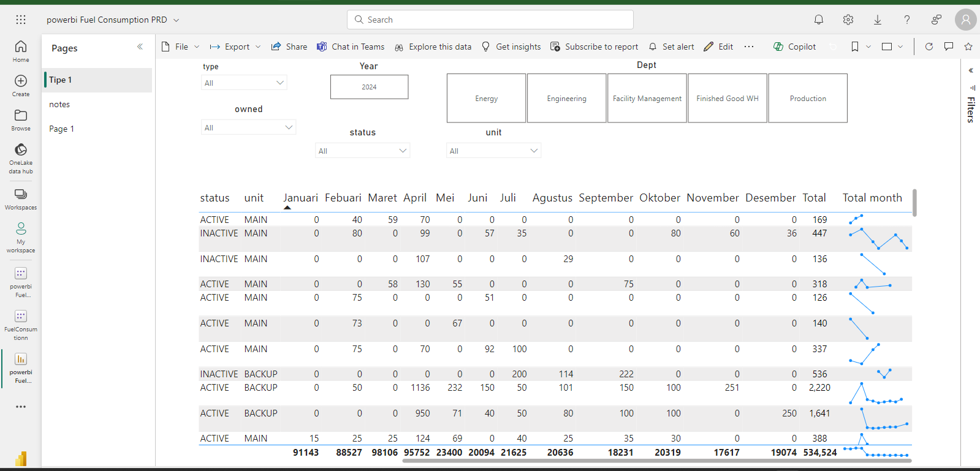Open the comments icon in toolbar
The image size is (980, 471).
point(949,47)
